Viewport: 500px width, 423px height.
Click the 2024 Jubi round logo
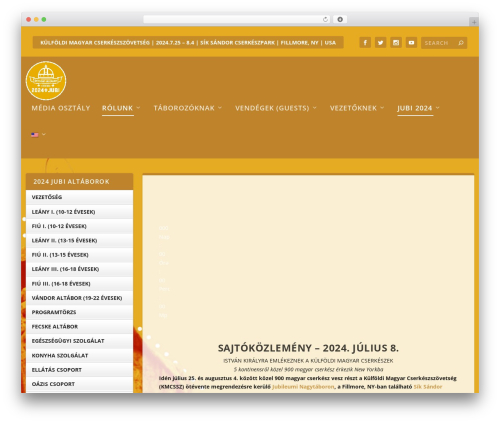tap(46, 81)
